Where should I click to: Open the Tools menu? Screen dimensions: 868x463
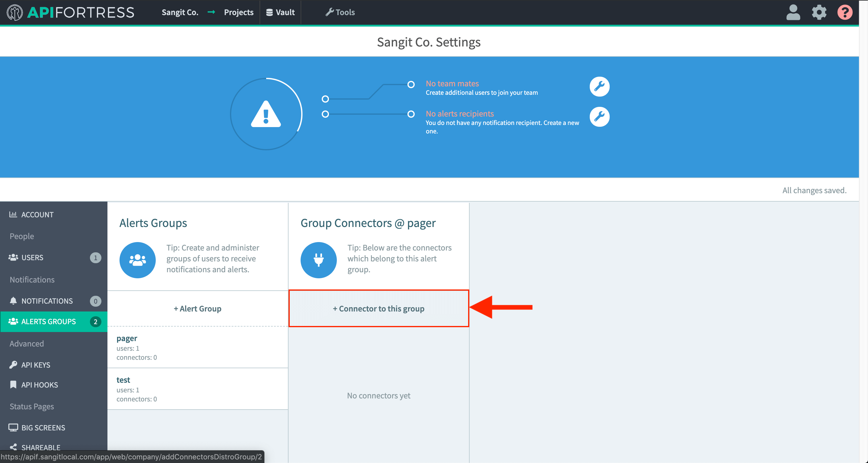[x=340, y=12]
